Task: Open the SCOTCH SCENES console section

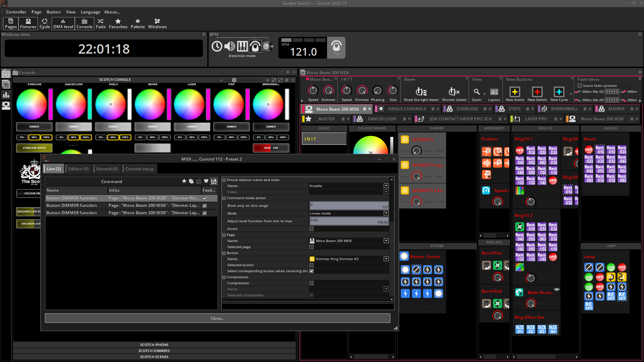Action: point(154,357)
